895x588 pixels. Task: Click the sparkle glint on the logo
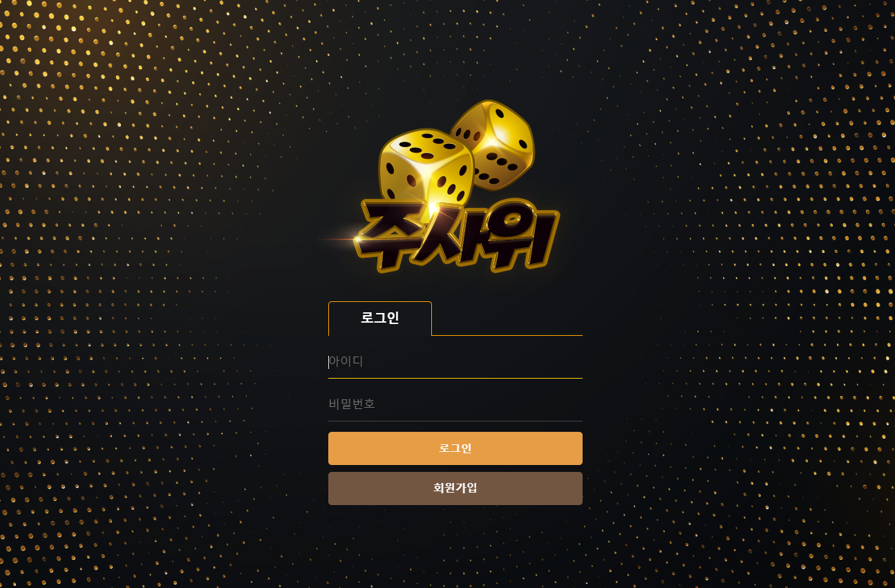(x=357, y=239)
